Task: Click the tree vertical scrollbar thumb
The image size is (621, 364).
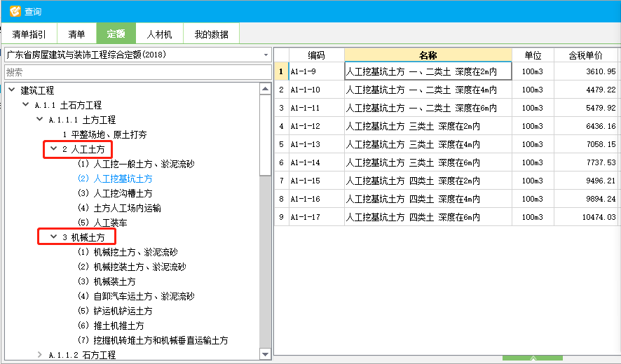Action: (266, 134)
